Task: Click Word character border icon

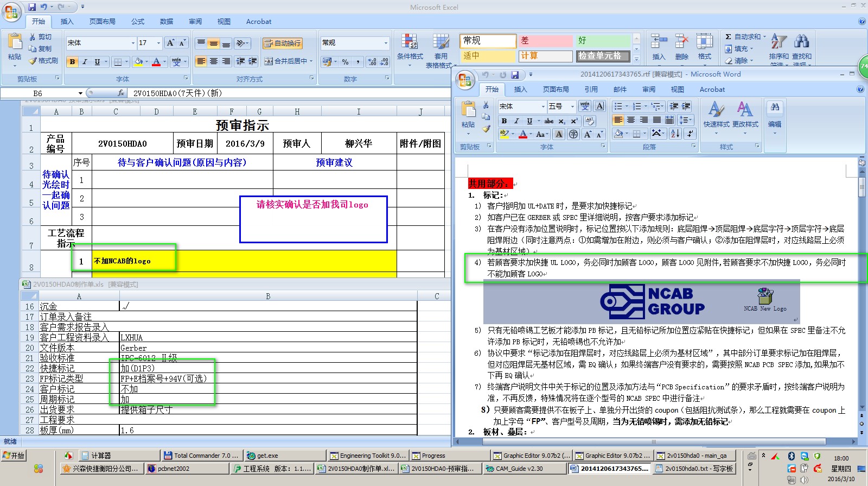Action: coord(599,106)
